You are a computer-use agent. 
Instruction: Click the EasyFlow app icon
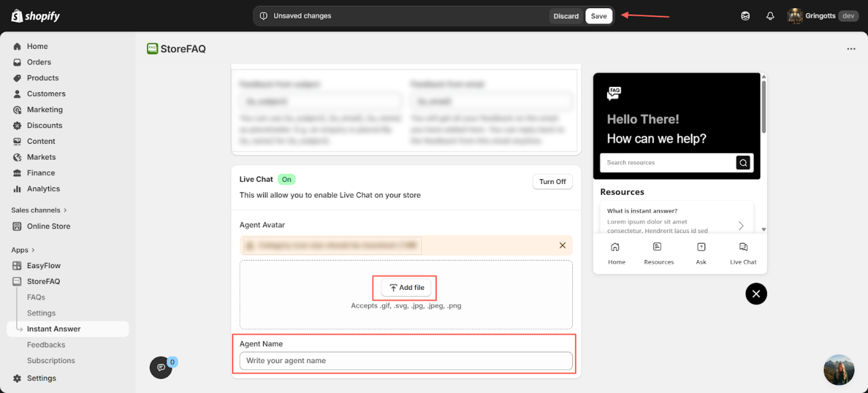(x=17, y=265)
